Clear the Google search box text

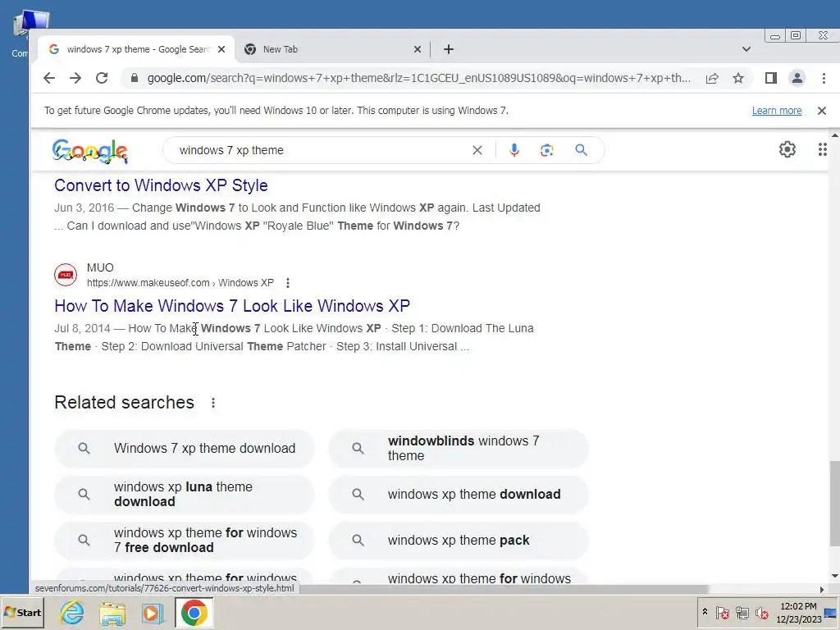click(x=477, y=151)
